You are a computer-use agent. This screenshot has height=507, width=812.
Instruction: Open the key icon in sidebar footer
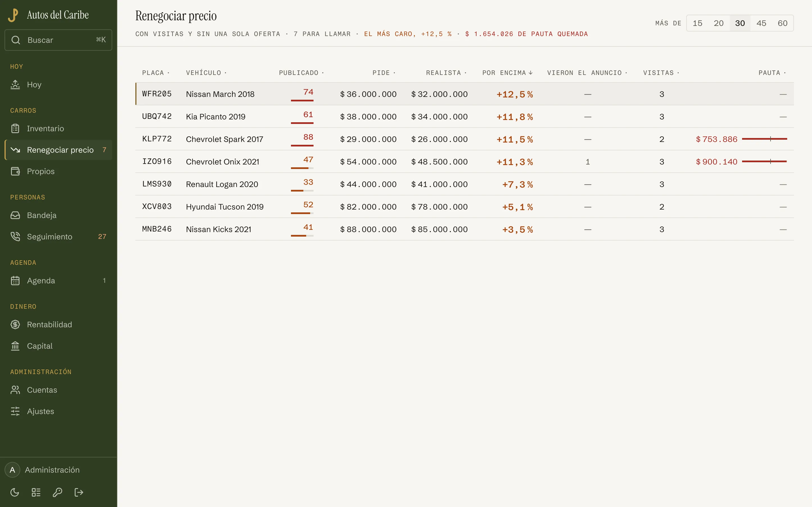tap(58, 492)
